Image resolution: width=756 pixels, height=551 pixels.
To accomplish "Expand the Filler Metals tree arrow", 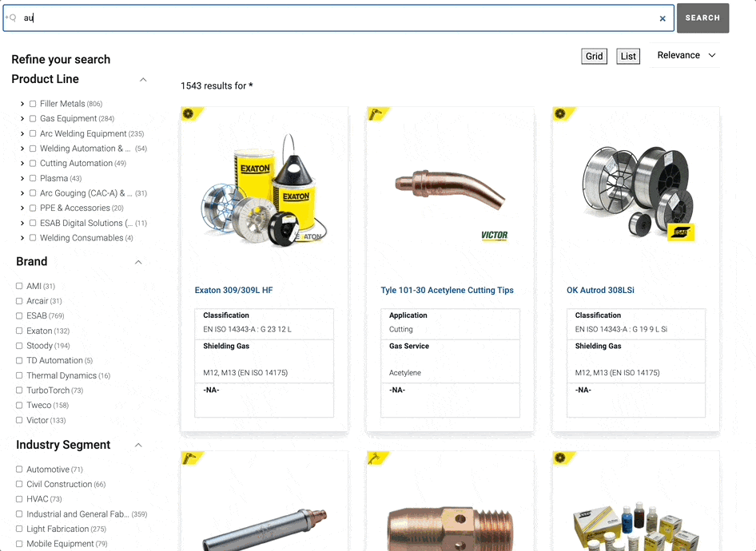I will click(x=22, y=104).
